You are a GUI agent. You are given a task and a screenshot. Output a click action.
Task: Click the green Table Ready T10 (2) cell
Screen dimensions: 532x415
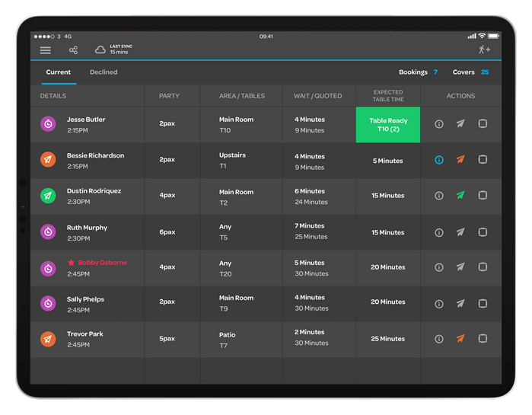click(388, 125)
